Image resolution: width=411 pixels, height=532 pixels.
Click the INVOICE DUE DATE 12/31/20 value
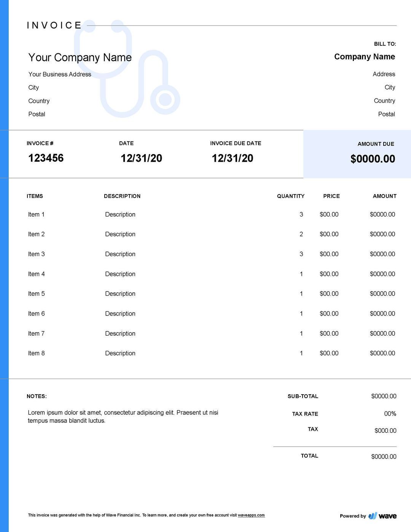click(233, 157)
